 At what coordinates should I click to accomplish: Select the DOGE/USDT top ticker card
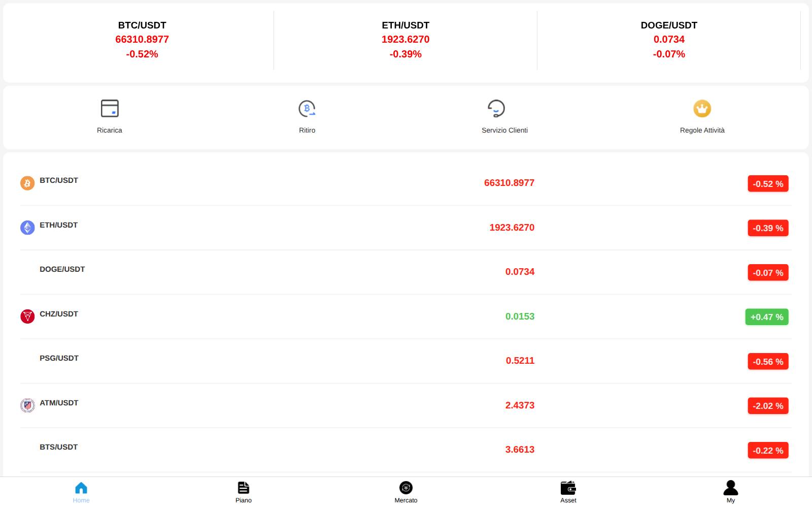[x=669, y=40]
